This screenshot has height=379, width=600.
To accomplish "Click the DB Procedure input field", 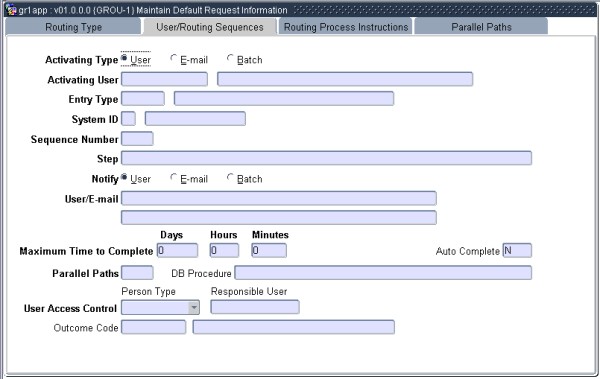I will click(x=383, y=273).
